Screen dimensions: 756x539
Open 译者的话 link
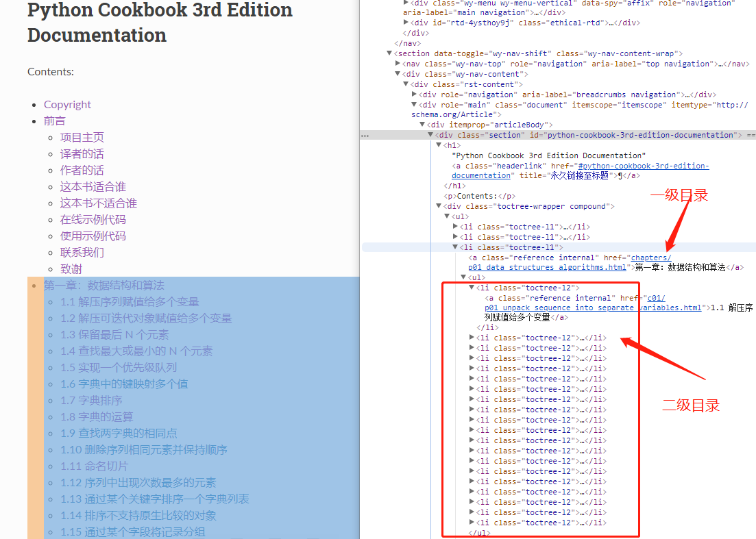coord(82,153)
